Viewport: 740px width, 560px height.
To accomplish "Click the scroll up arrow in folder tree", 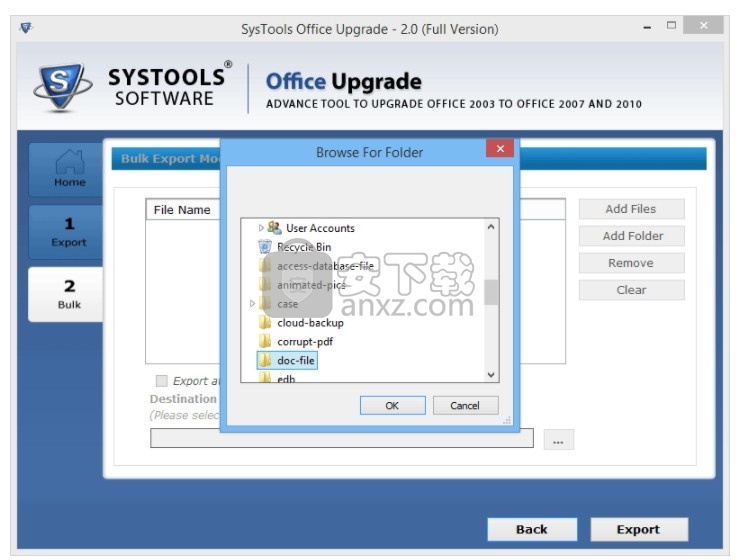I will point(491,227).
